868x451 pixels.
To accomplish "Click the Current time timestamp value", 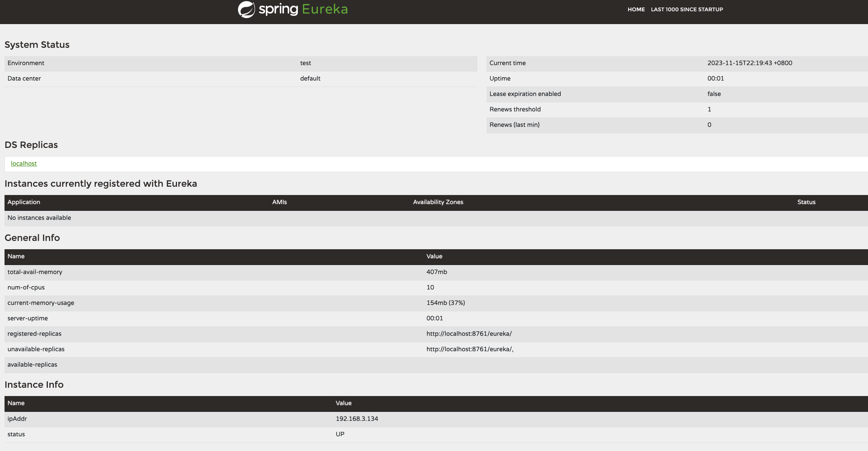I will (x=749, y=63).
